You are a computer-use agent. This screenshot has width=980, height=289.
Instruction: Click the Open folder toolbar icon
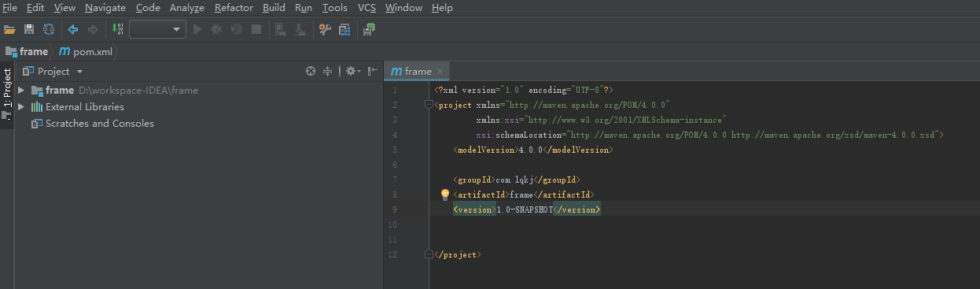click(10, 29)
